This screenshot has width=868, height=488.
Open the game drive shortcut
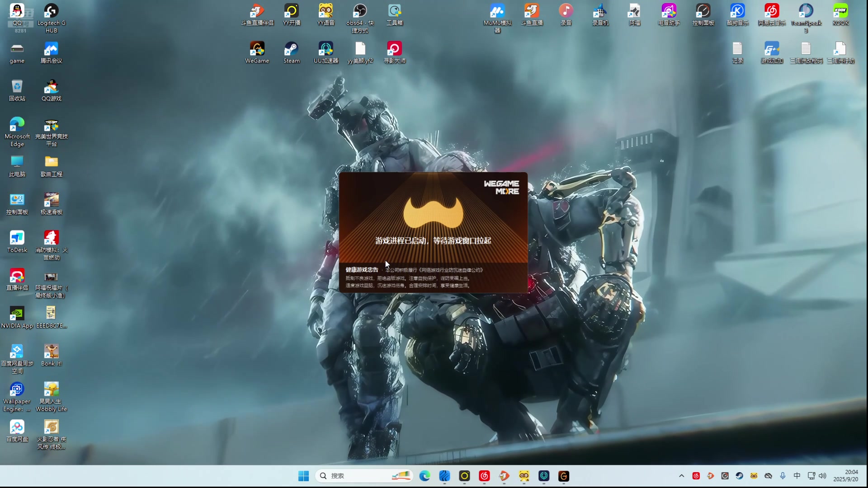click(x=17, y=52)
